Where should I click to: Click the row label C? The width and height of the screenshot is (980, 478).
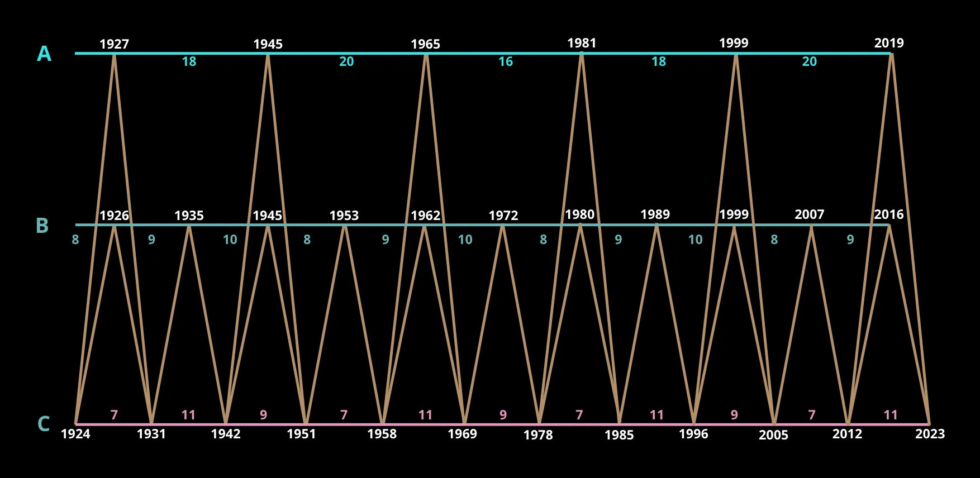pos(44,424)
